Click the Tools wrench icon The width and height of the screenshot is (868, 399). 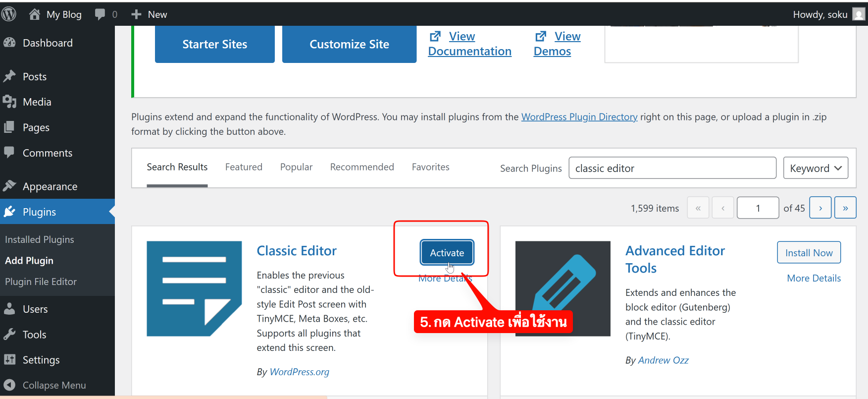[x=9, y=335]
